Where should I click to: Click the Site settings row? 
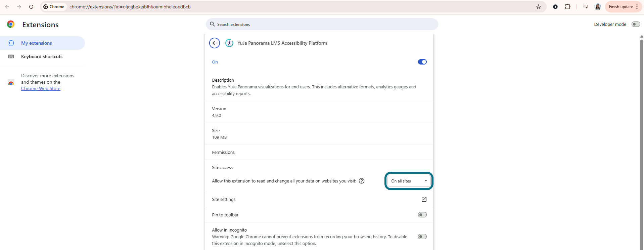[x=319, y=199]
